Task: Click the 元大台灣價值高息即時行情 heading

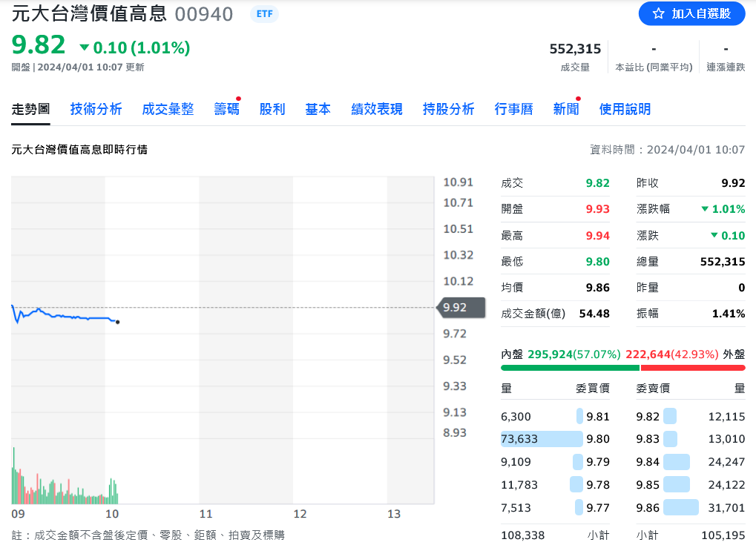Action: click(79, 150)
